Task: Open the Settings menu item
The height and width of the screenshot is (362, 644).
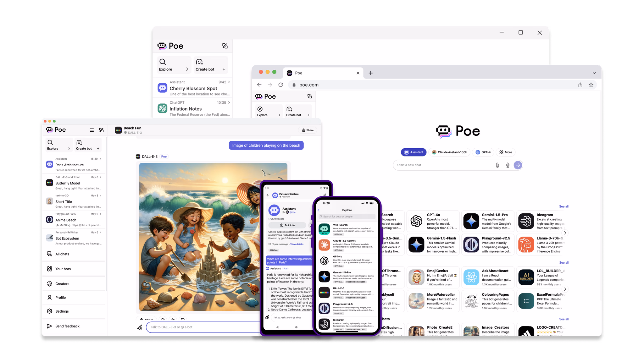Action: click(x=62, y=311)
